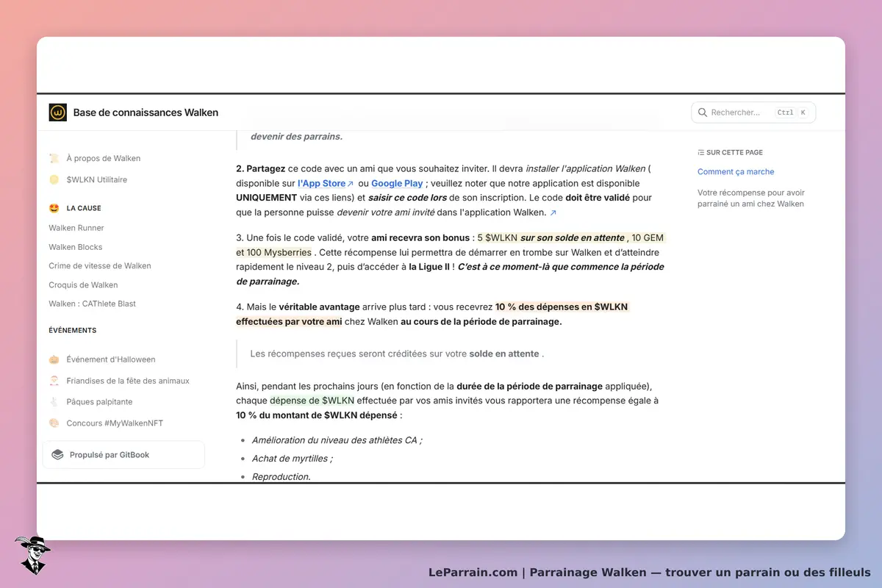Click rabbit icon beside Pâques palpitante
The height and width of the screenshot is (588, 882).
[54, 402]
